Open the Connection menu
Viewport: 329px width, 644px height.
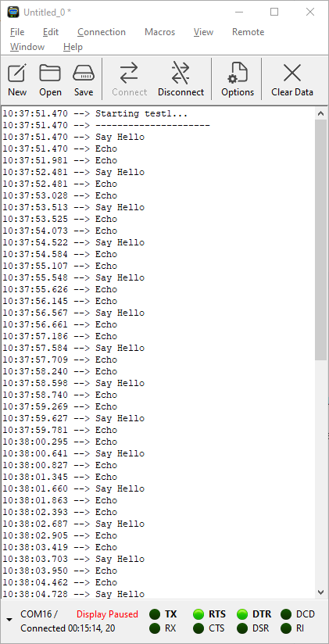pyautogui.click(x=102, y=32)
